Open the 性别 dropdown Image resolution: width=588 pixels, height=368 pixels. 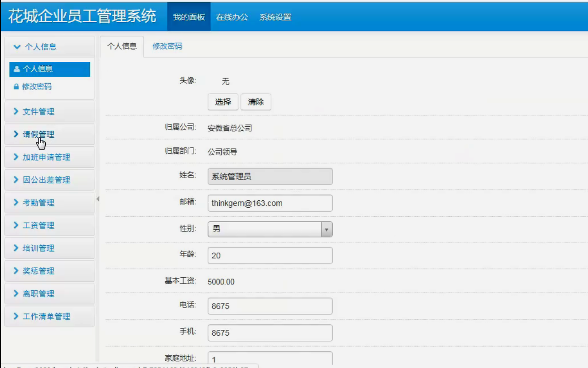[x=270, y=229]
